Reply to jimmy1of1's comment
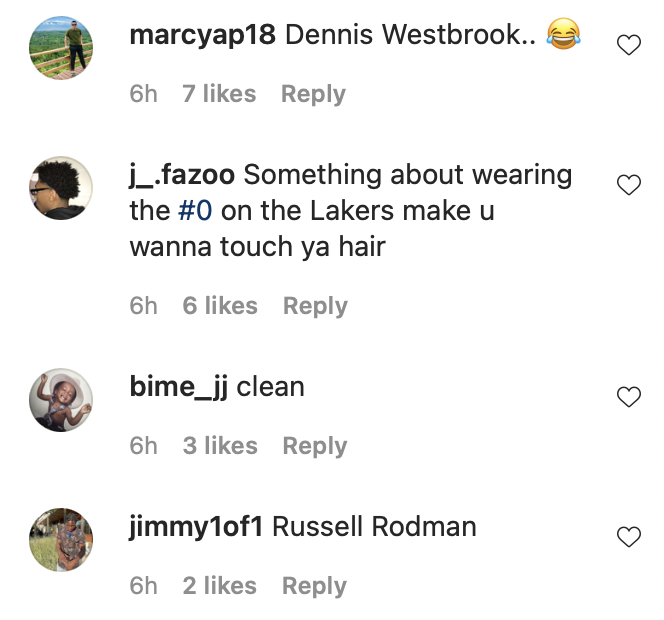 [314, 586]
